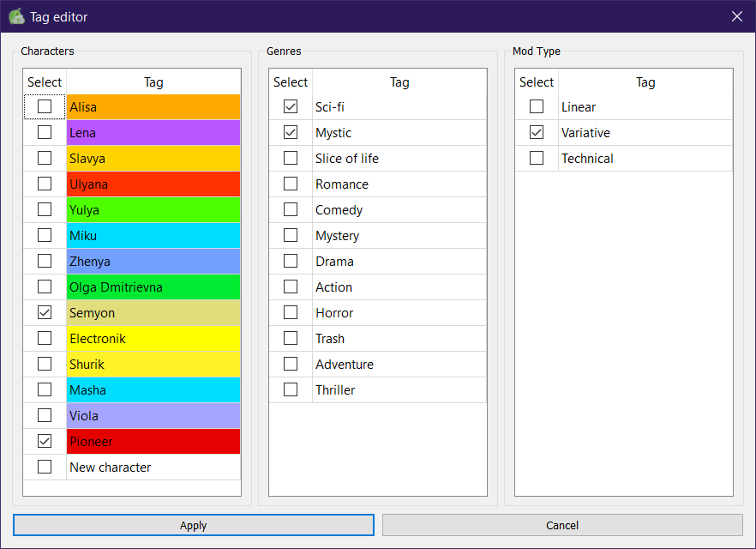756x549 pixels.
Task: Click the New character tag text
Action: click(111, 467)
